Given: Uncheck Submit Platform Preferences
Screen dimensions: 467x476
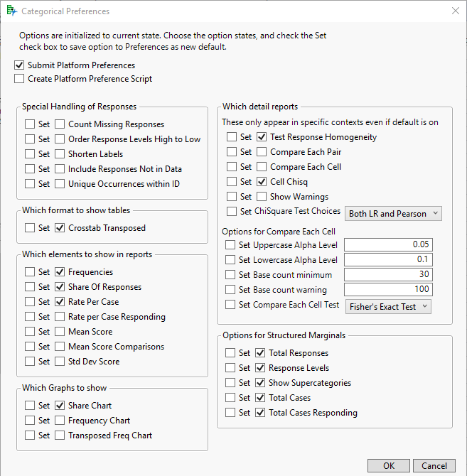Looking at the screenshot, I should point(19,65).
